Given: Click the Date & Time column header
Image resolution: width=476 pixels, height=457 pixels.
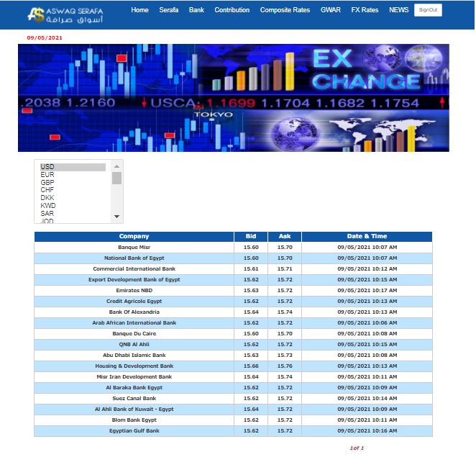Looking at the screenshot, I should click(x=367, y=237).
